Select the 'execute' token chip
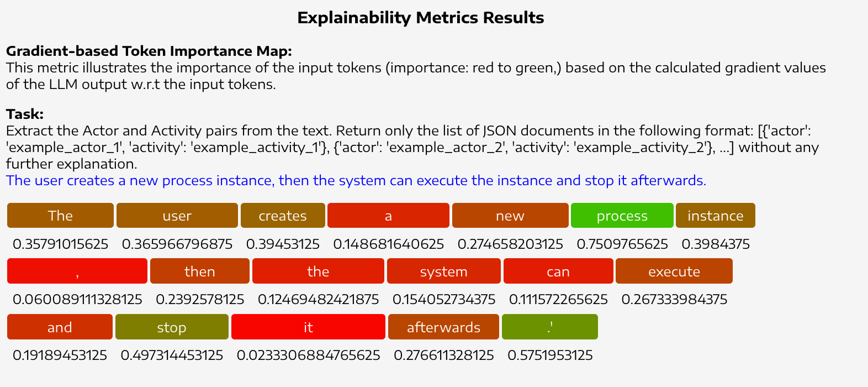Image resolution: width=868 pixels, height=387 pixels. tap(674, 271)
